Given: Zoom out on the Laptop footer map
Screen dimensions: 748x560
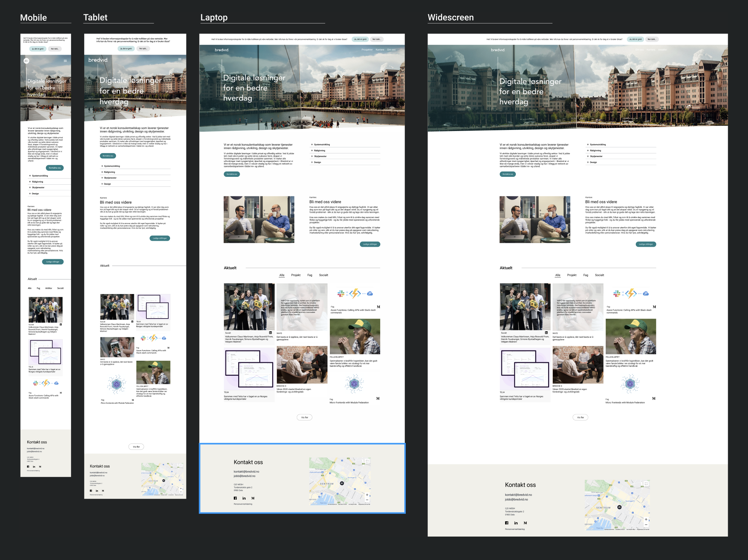Looking at the screenshot, I should [367, 500].
